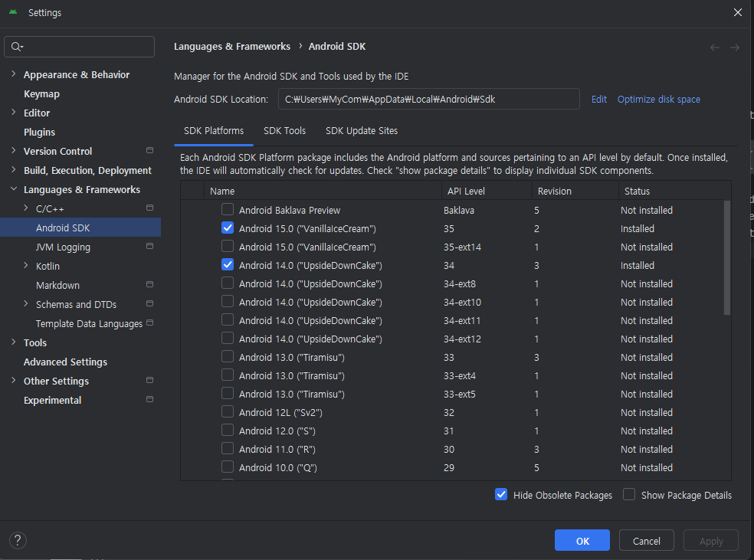754x560 pixels.
Task: Open Advanced Settings page
Action: pos(65,362)
